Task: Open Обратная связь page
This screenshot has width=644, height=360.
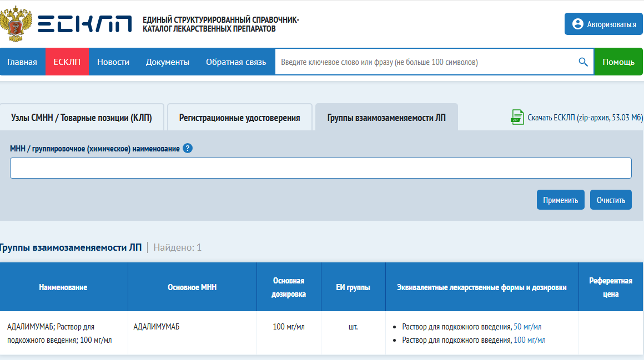Action: pyautogui.click(x=236, y=62)
